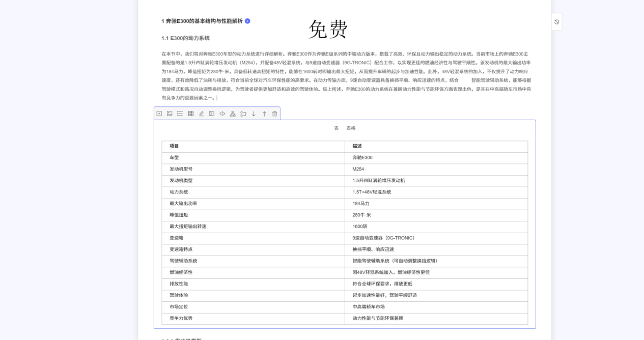Click blue plus icon beside section 1 heading
This screenshot has width=644, height=340.
(247, 21)
